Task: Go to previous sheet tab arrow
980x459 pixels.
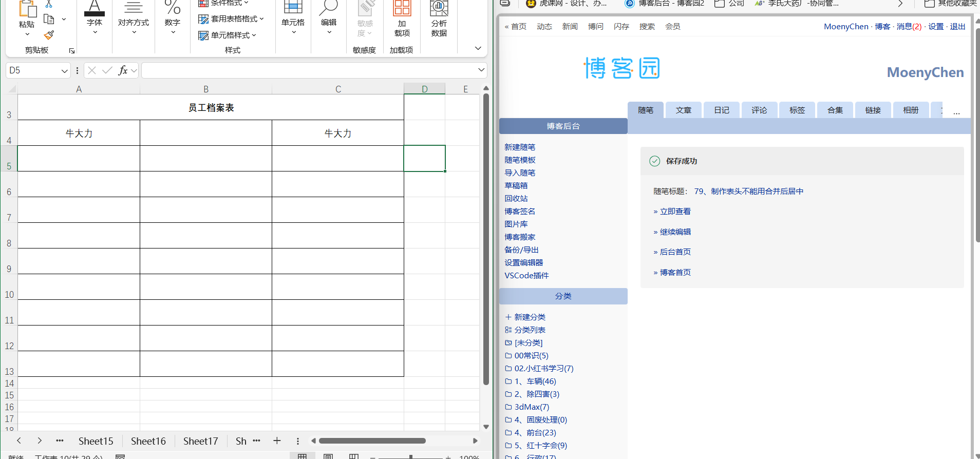Action: pyautogui.click(x=19, y=441)
